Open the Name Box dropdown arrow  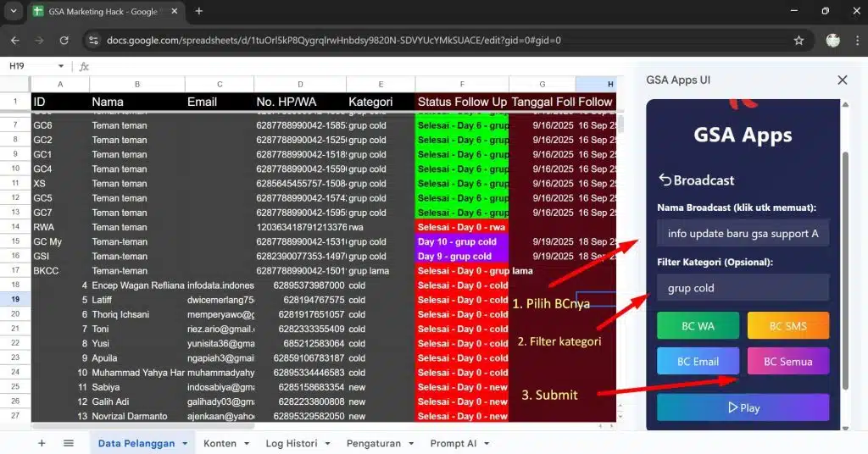coord(60,66)
